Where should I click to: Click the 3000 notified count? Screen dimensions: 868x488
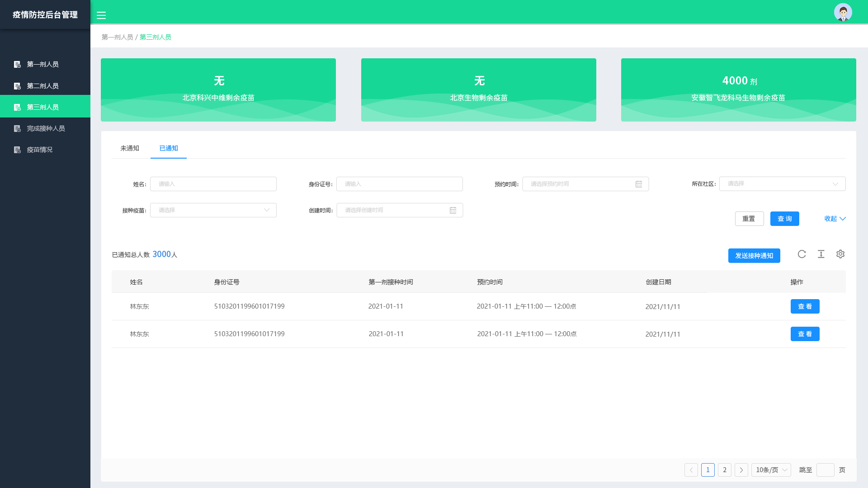(x=161, y=254)
